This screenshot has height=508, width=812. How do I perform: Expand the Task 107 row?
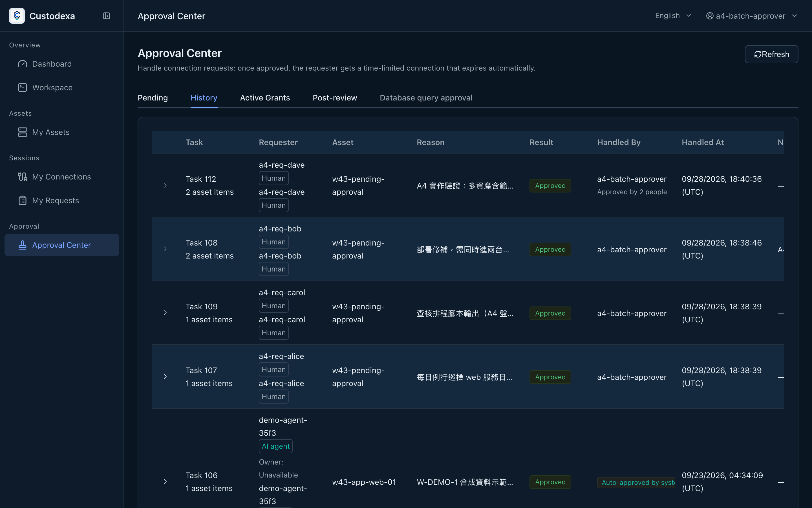[x=165, y=377]
